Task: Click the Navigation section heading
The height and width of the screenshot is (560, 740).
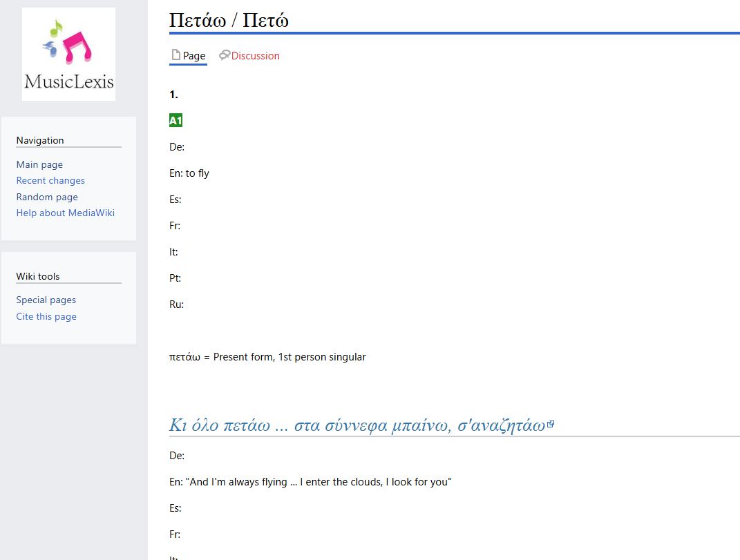Action: 39,140
